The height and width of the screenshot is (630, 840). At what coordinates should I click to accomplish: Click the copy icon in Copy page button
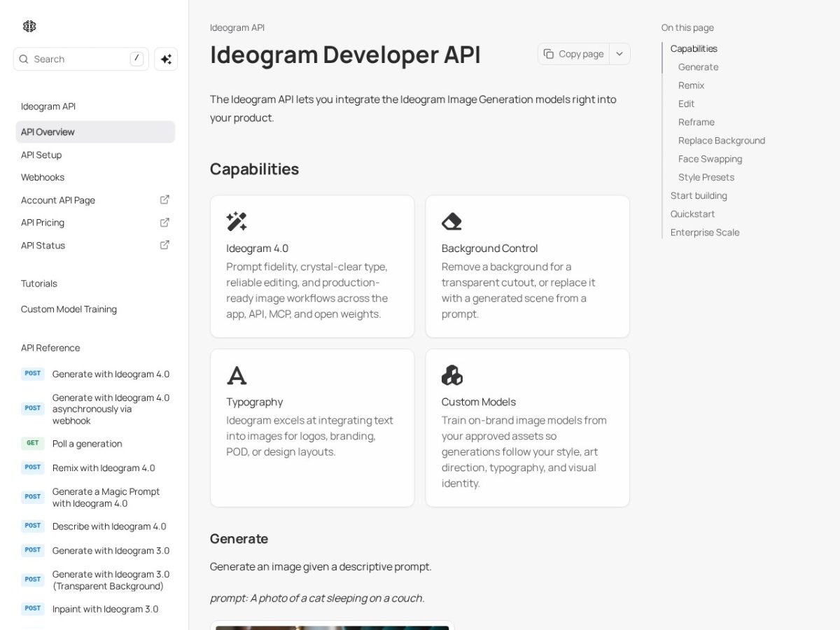pyautogui.click(x=549, y=54)
